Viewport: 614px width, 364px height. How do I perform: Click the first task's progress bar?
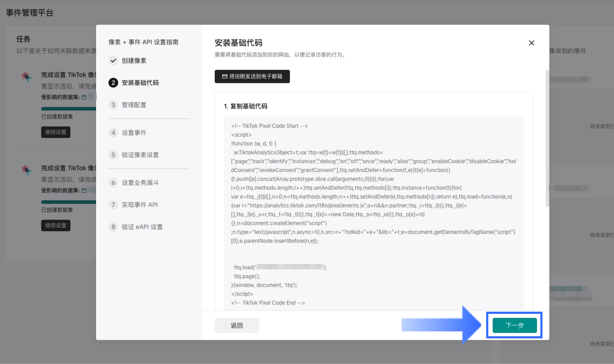pos(69,109)
